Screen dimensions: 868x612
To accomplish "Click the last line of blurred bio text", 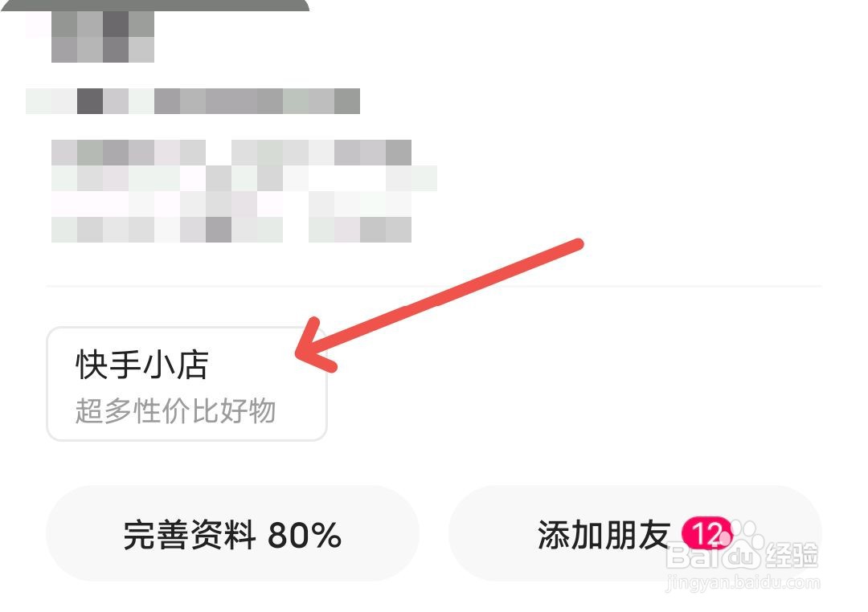I will 231,230.
